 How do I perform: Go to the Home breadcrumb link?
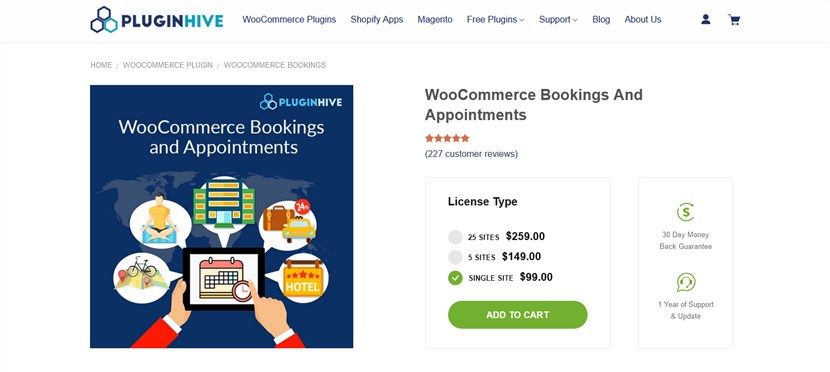click(101, 65)
